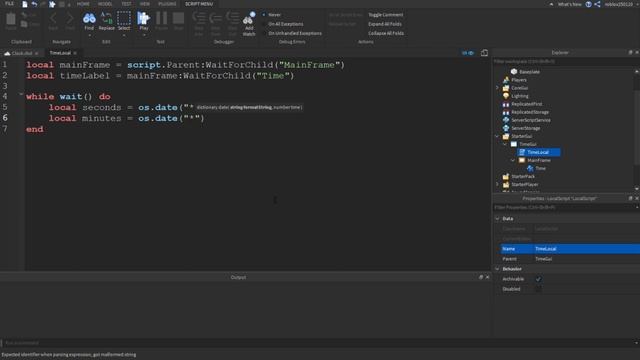Open the help icon beside What's New

coord(589,4)
